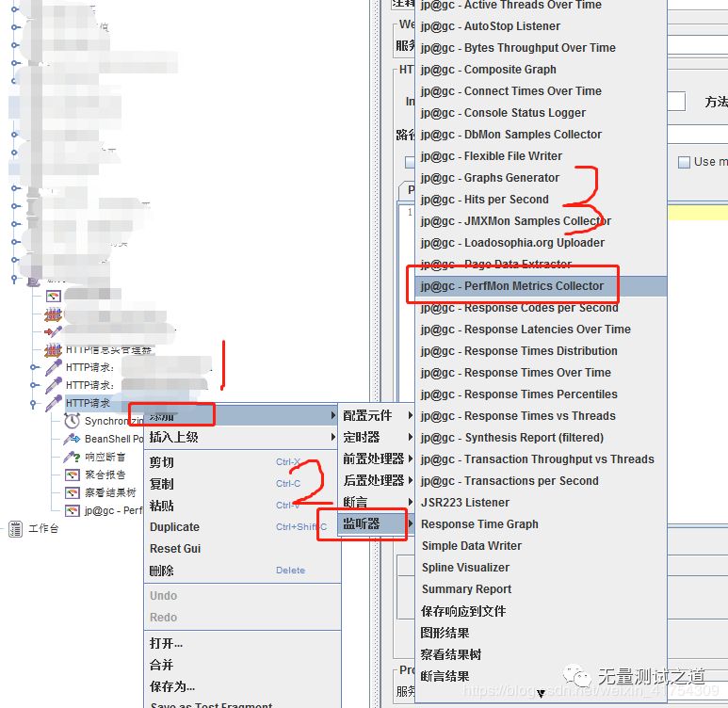Select 察看结果树 in the listener submenu

(541, 654)
